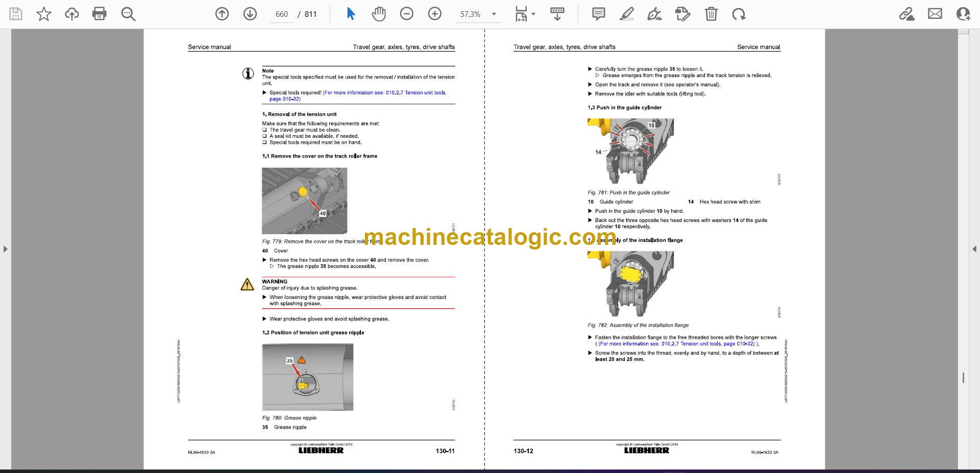This screenshot has height=473, width=980.
Task: Click the warning triangle icon beside WARNING
Action: [x=248, y=284]
